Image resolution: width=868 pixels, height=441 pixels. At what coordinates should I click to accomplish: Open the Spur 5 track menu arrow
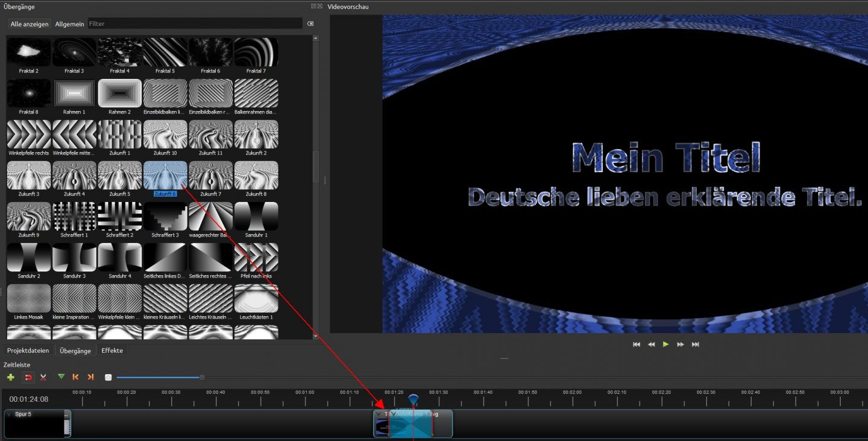click(x=9, y=414)
